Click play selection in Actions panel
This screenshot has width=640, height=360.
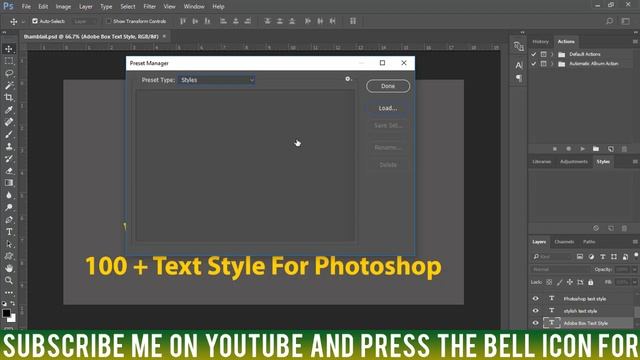click(582, 149)
